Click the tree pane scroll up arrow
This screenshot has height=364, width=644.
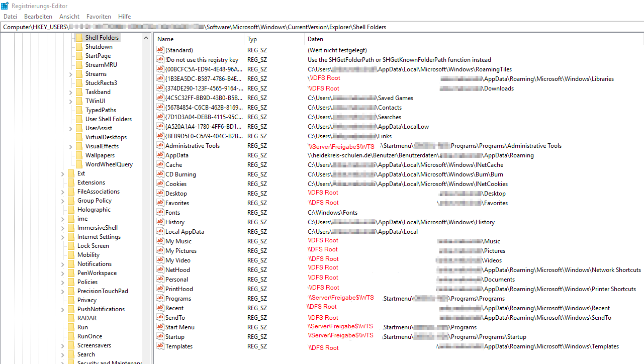tap(146, 38)
